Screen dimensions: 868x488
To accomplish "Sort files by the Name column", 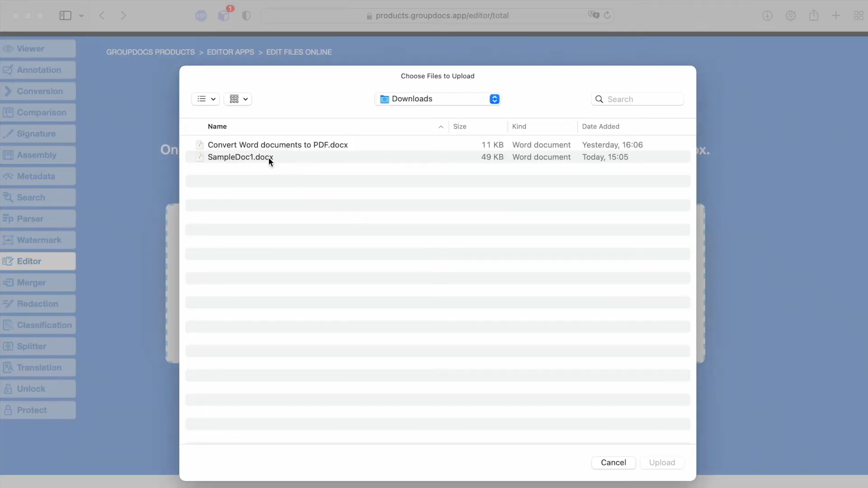I will [x=217, y=127].
